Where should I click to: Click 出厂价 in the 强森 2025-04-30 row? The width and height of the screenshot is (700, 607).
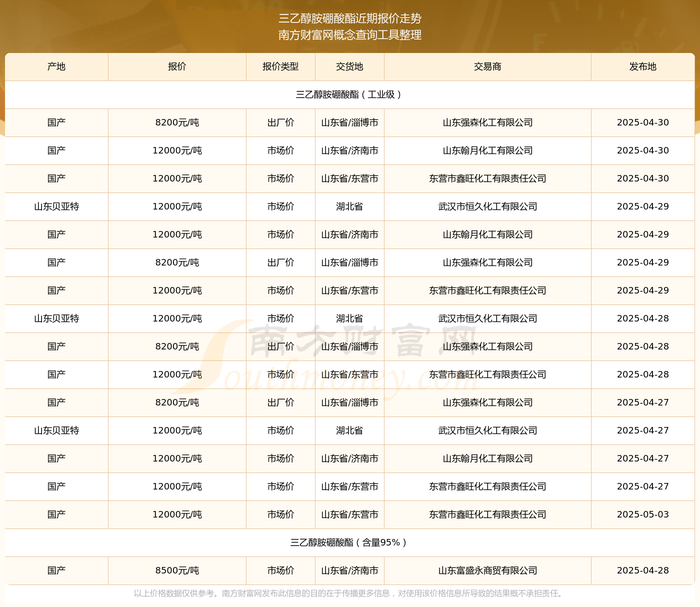[x=280, y=122]
